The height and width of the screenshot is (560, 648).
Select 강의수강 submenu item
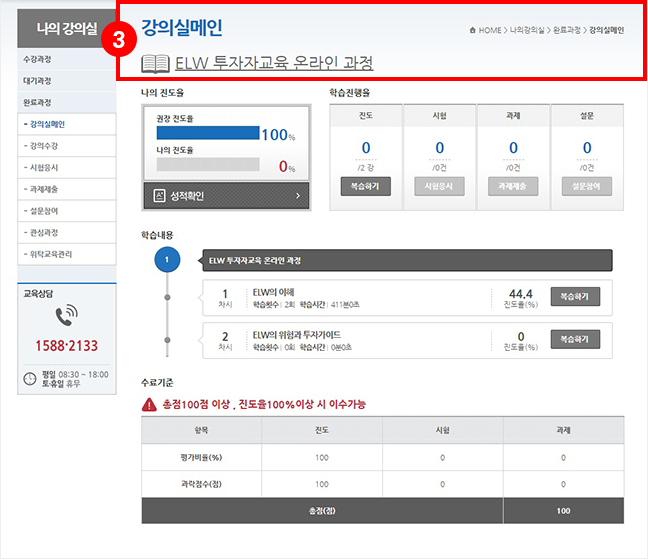[67, 146]
